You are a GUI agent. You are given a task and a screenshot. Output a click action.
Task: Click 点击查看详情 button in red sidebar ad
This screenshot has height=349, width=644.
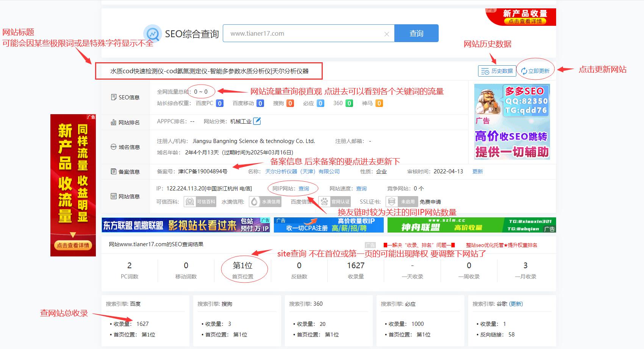click(73, 245)
